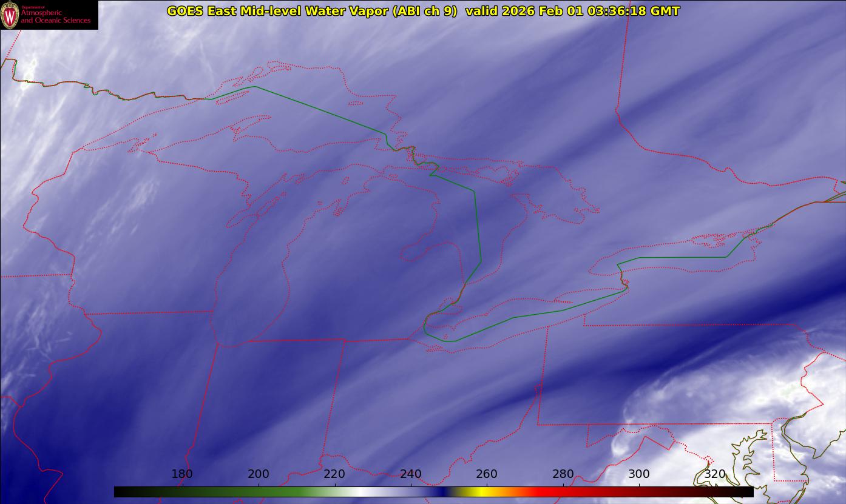The image size is (846, 504).
Task: Click the 280 tick label on the colorbar
Action: pyautogui.click(x=563, y=474)
